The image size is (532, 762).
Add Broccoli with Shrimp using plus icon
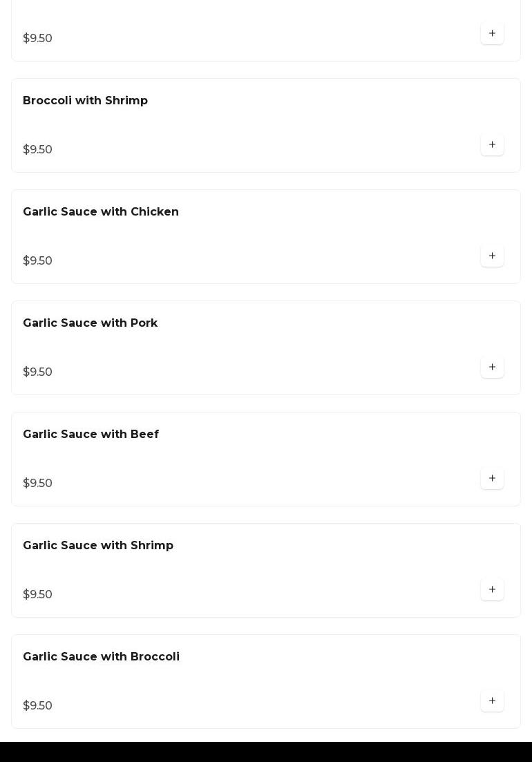point(492,144)
